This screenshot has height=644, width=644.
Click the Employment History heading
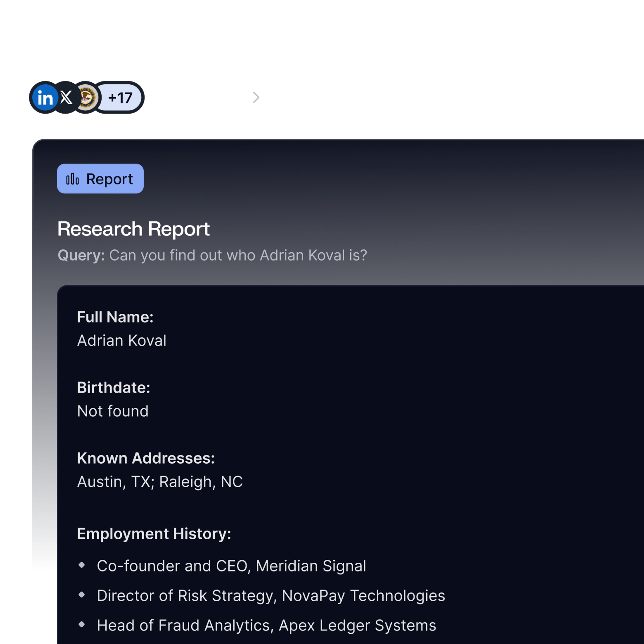point(154,534)
